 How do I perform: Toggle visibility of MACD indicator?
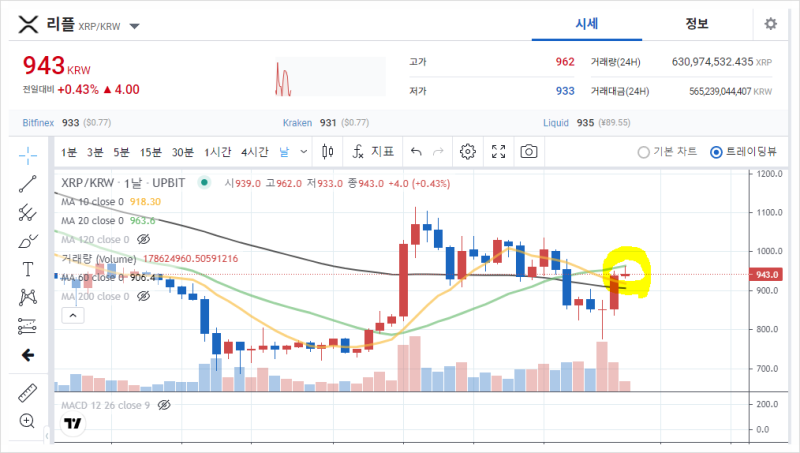164,405
